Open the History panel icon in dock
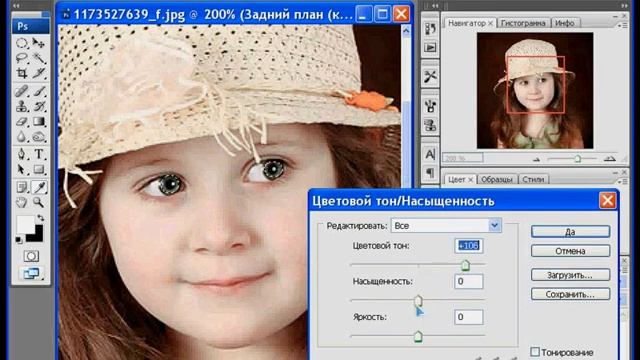The height and width of the screenshot is (360, 640). click(x=430, y=29)
